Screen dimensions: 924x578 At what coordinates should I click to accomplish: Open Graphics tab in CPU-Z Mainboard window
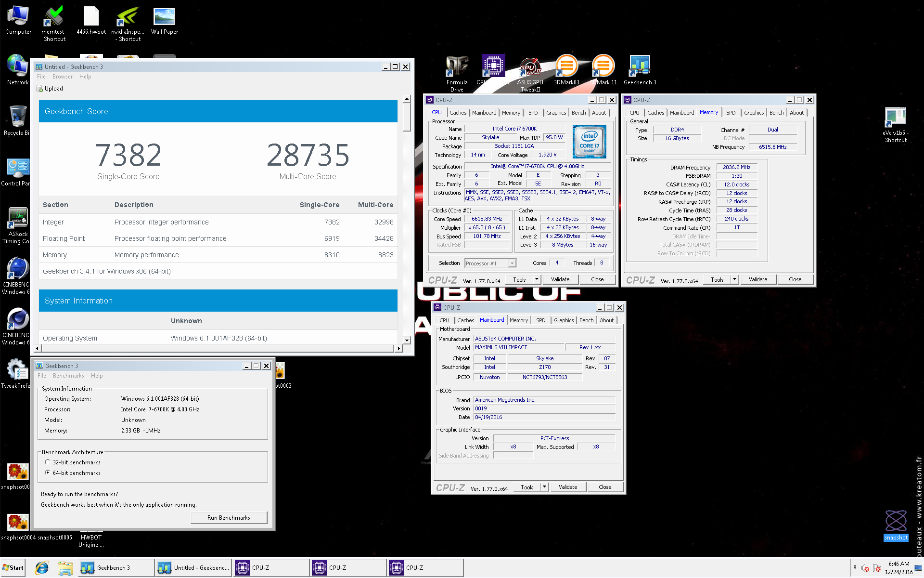pos(564,320)
